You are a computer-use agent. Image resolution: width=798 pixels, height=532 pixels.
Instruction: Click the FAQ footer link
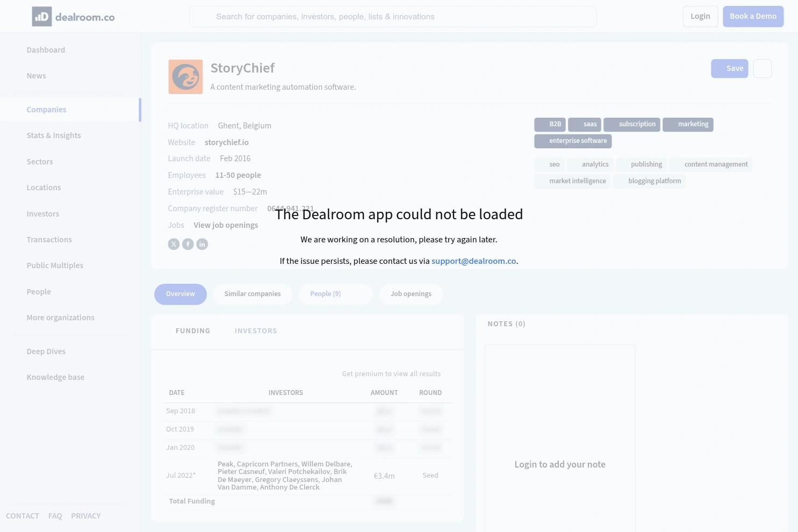pyautogui.click(x=55, y=516)
